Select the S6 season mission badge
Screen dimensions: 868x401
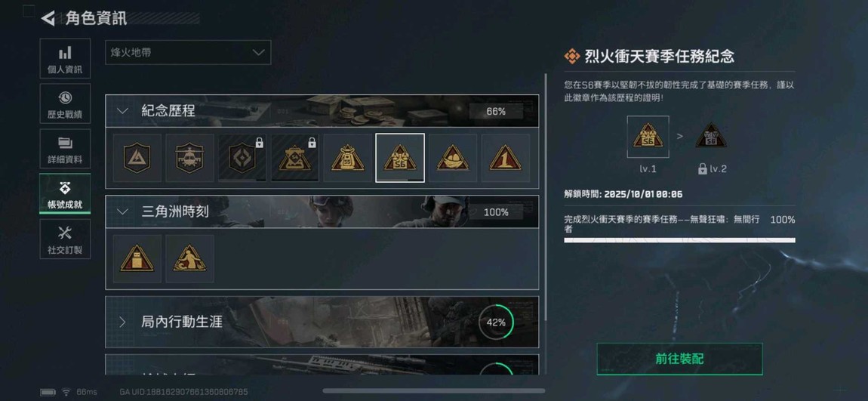(400, 158)
